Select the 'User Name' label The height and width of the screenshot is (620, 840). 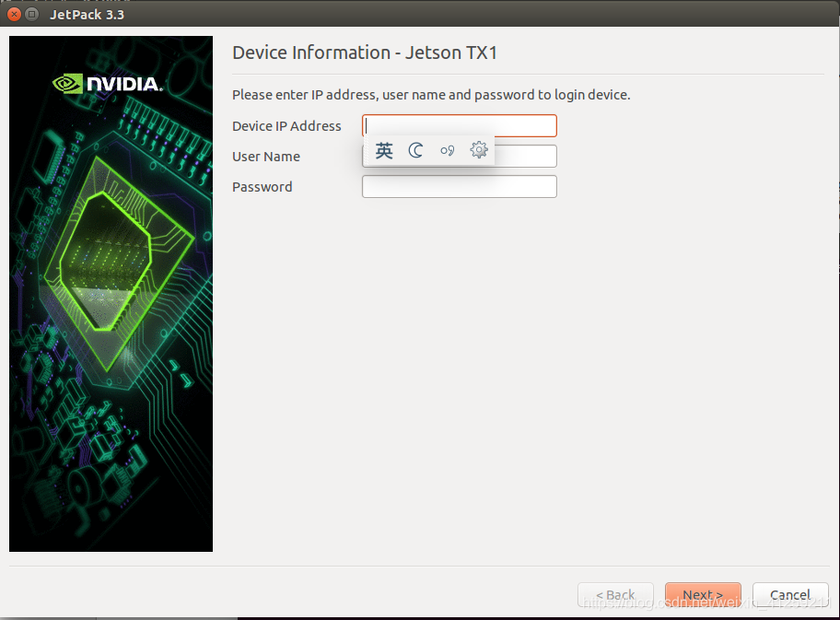(265, 157)
